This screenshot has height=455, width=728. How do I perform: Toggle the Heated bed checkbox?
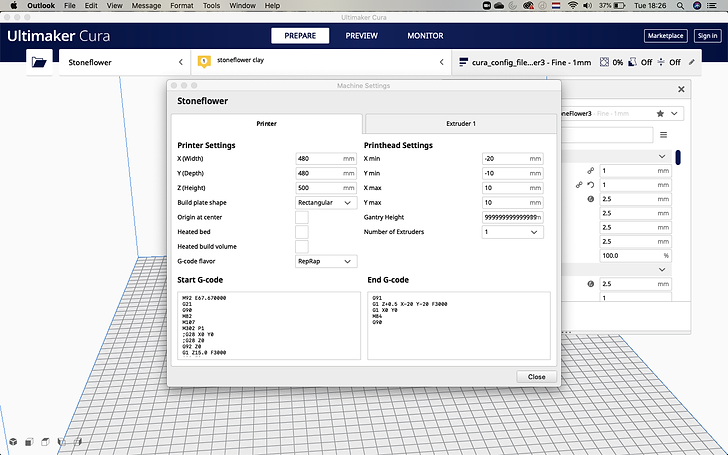click(302, 232)
